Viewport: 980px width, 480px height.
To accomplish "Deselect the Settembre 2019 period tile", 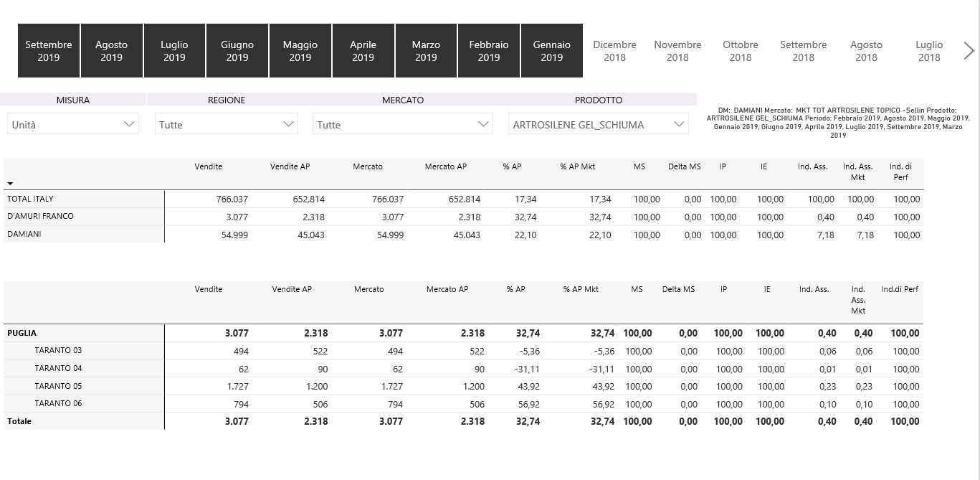I will pyautogui.click(x=49, y=50).
